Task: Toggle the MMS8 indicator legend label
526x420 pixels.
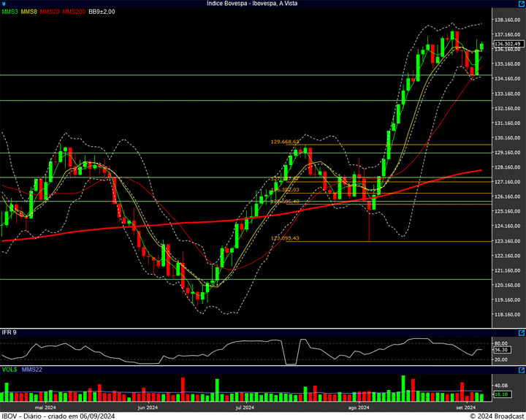Action: pos(29,12)
